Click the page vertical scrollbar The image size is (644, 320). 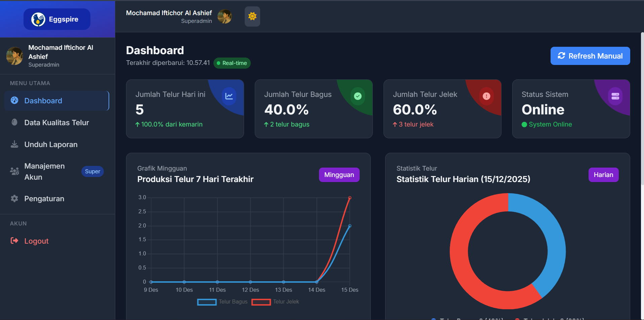642,108
